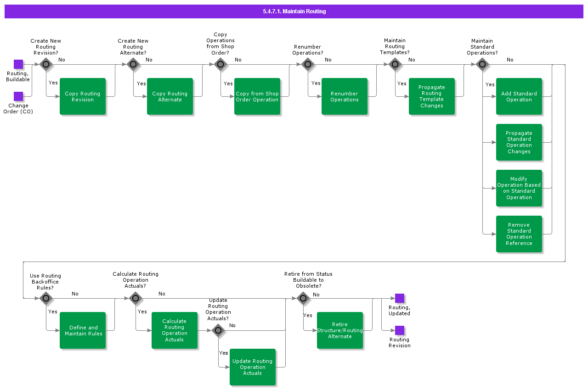The width and height of the screenshot is (588, 390).
Task: Open the Retire Structure/Routing Alternate activity
Action: [340, 330]
